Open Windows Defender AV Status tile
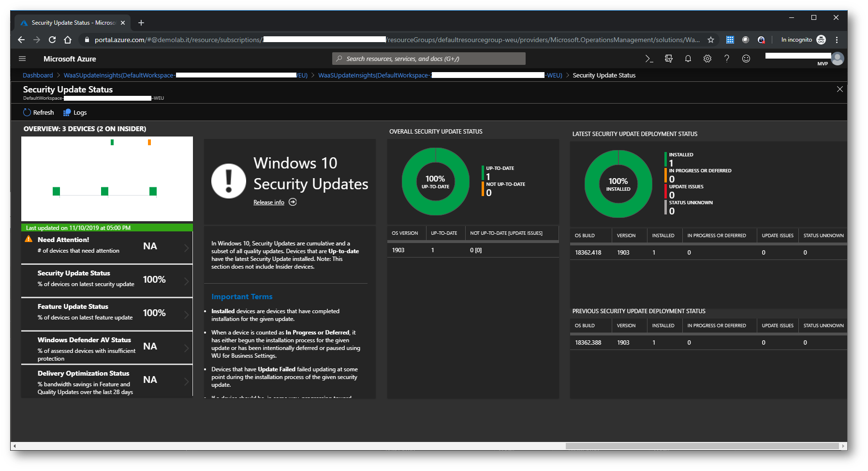This screenshot has height=471, width=868. tap(107, 348)
